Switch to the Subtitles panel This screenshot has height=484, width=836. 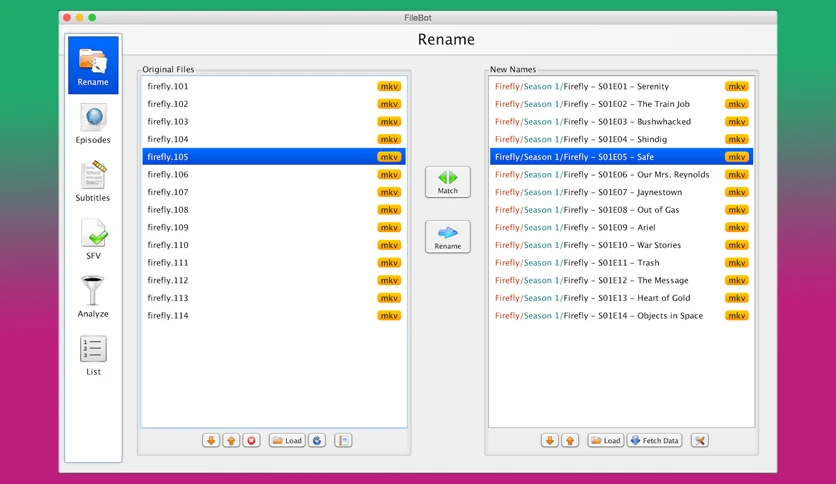93,182
